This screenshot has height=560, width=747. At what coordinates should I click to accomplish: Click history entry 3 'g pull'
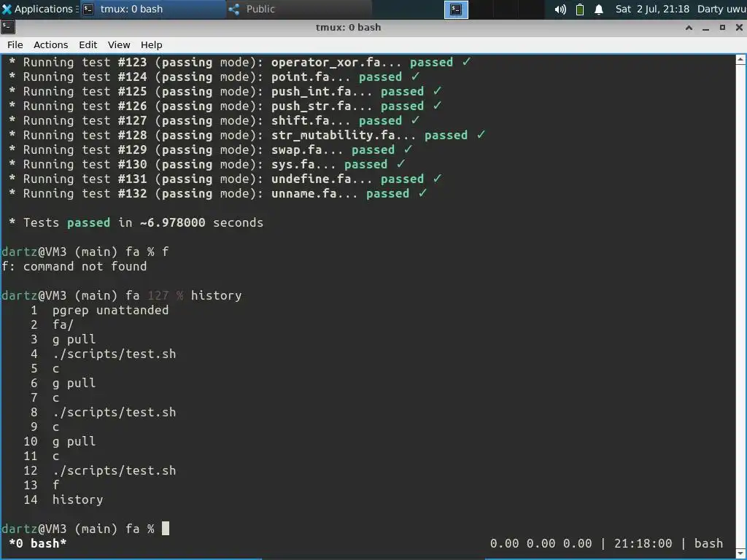[74, 339]
